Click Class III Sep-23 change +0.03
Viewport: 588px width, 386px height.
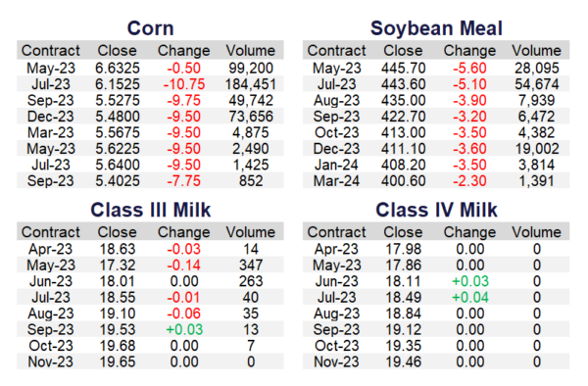(184, 330)
